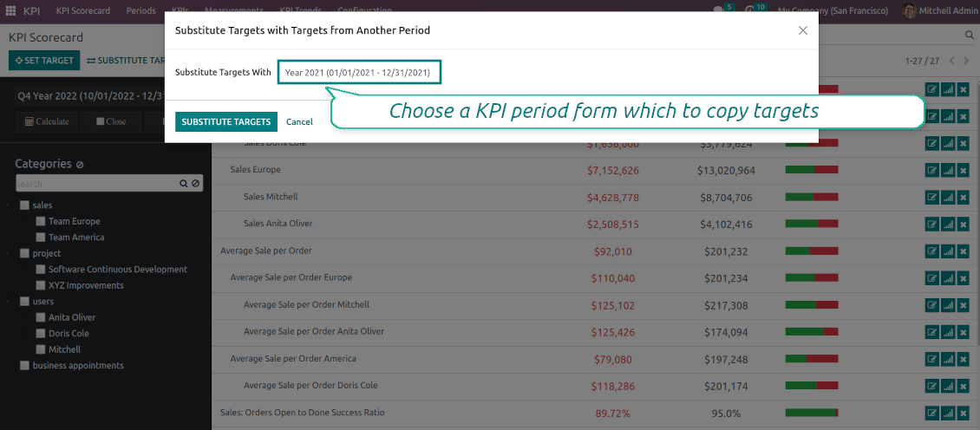Close the Substitute Targets dialog with X
This screenshot has width=980, height=430.
tap(802, 30)
